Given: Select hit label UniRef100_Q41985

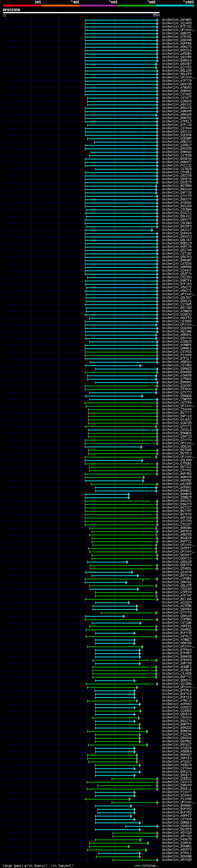Looking at the screenshot, I should 176,483.
